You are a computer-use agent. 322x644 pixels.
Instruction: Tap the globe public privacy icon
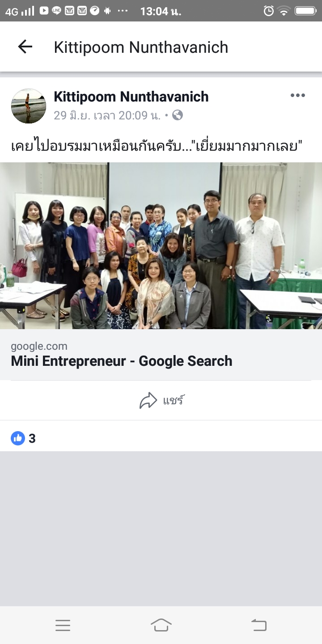click(178, 115)
